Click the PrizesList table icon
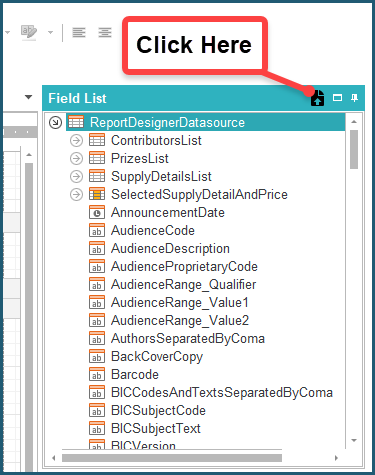The width and height of the screenshot is (375, 475). [97, 158]
